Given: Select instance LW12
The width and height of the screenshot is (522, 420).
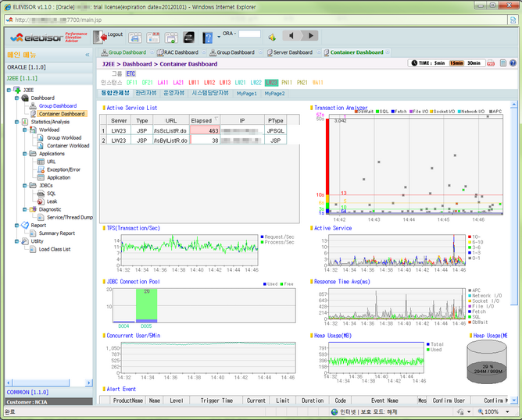Looking at the screenshot, I should (x=209, y=83).
